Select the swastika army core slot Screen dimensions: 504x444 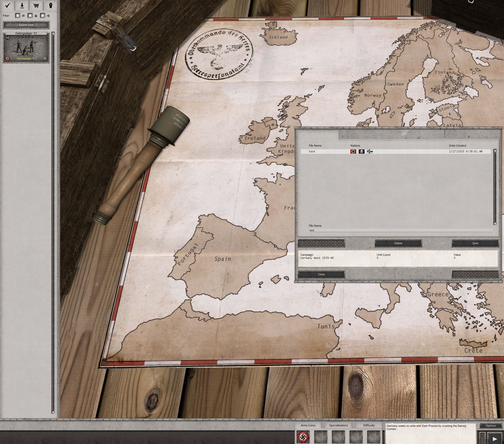(303, 437)
